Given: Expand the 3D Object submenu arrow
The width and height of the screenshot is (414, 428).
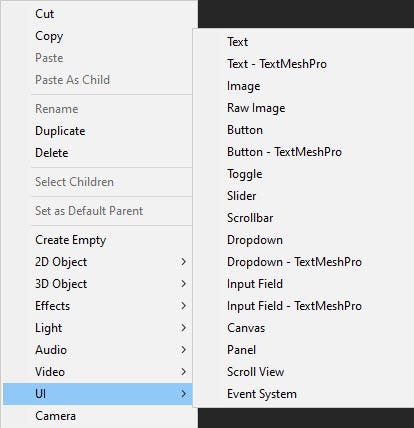Looking at the screenshot, I should 183,284.
